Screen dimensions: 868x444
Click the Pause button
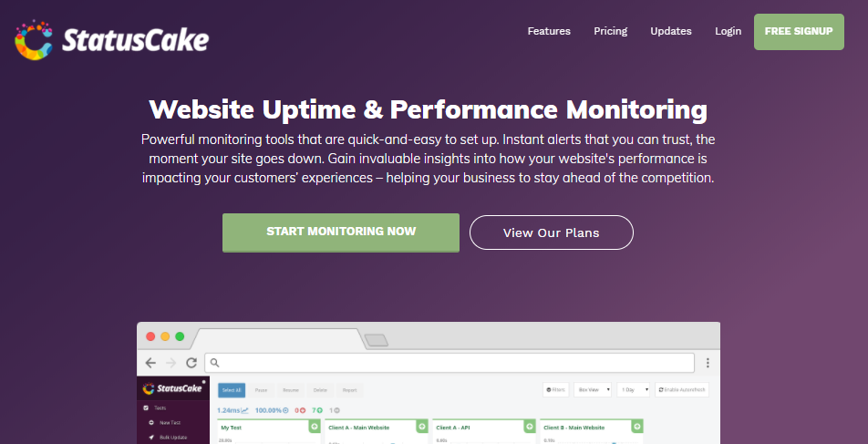(x=262, y=390)
